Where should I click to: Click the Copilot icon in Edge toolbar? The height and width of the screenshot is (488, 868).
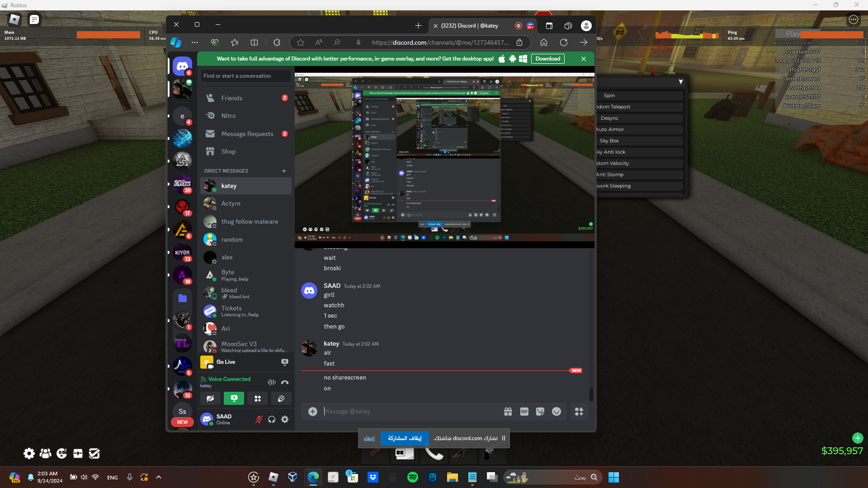(176, 42)
